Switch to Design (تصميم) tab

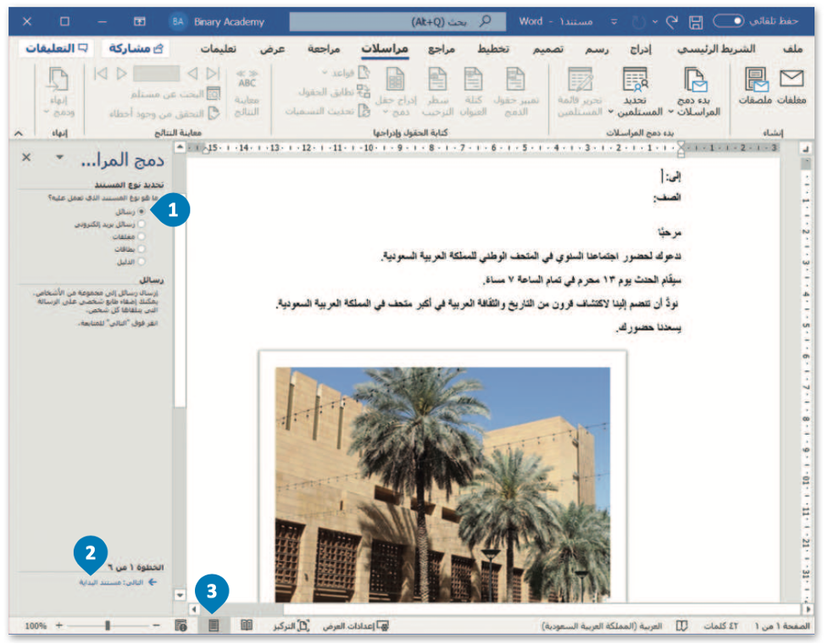547,48
